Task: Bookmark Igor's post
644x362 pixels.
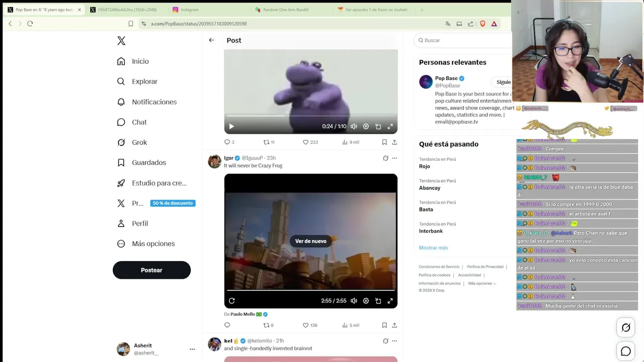Action: 384,325
